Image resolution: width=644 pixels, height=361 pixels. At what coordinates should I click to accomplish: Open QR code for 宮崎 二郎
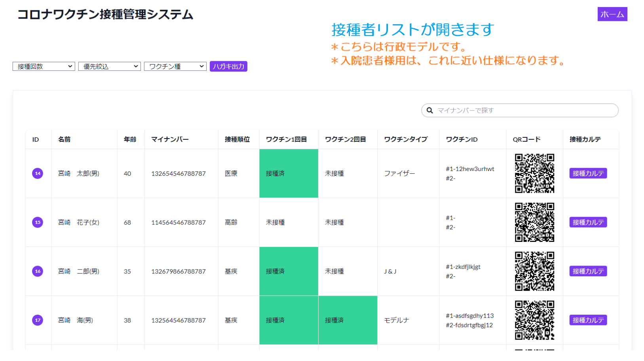(534, 271)
